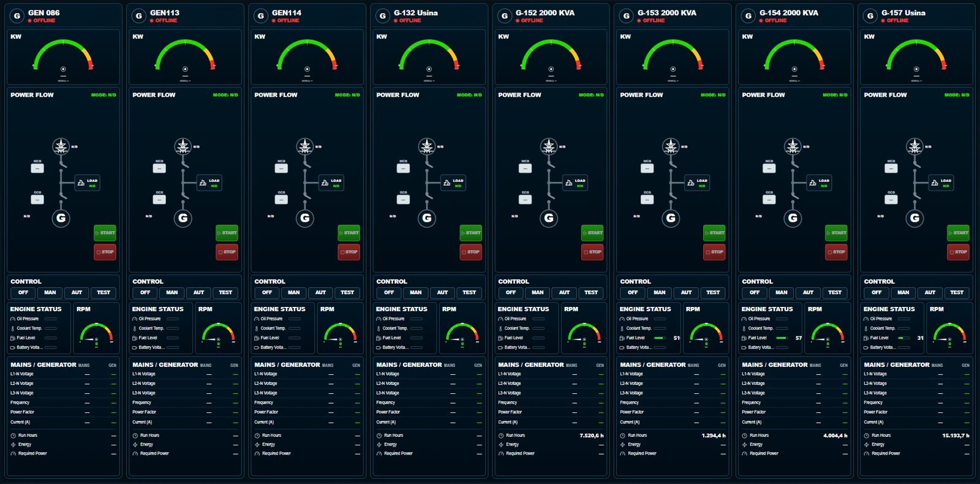This screenshot has width=980, height=484.
Task: Set GEN114 control mode to AUT
Action: (320, 293)
